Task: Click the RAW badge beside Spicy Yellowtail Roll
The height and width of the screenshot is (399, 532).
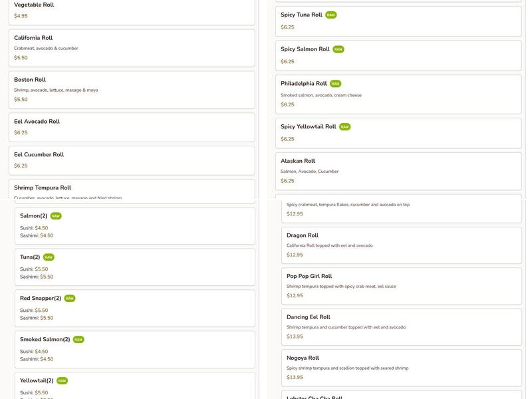Action: tap(345, 126)
